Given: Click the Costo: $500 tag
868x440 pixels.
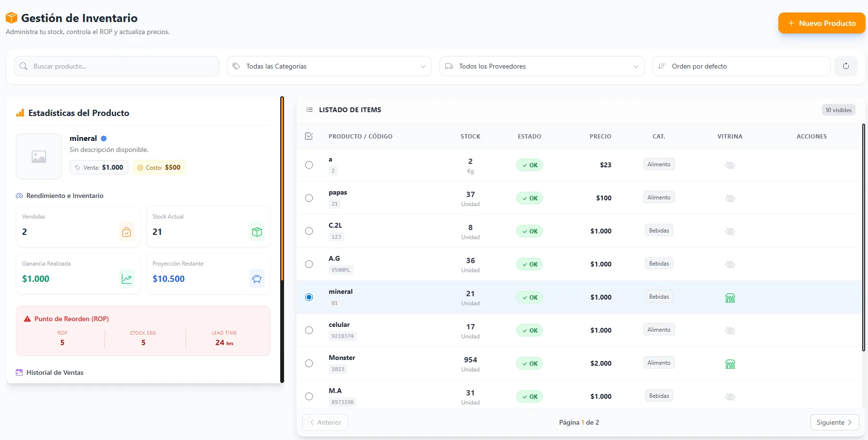Looking at the screenshot, I should (x=159, y=167).
